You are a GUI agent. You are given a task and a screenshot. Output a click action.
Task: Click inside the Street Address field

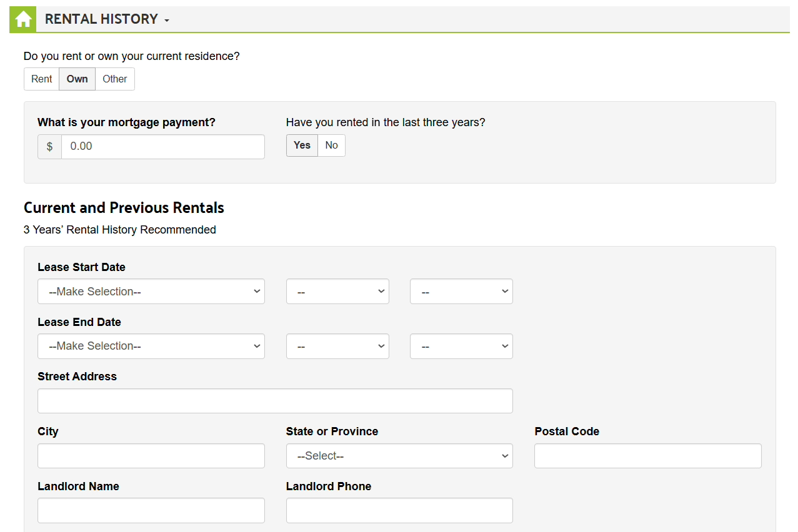click(x=275, y=400)
